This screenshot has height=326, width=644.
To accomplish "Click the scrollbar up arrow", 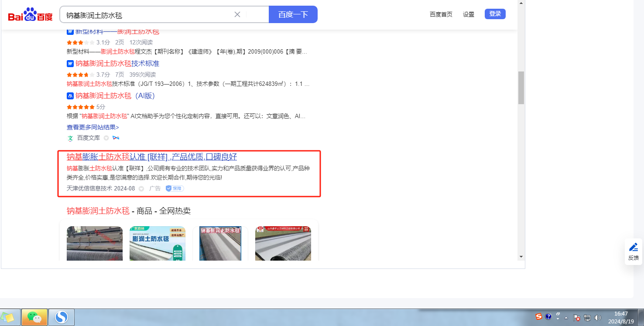I will (521, 3).
